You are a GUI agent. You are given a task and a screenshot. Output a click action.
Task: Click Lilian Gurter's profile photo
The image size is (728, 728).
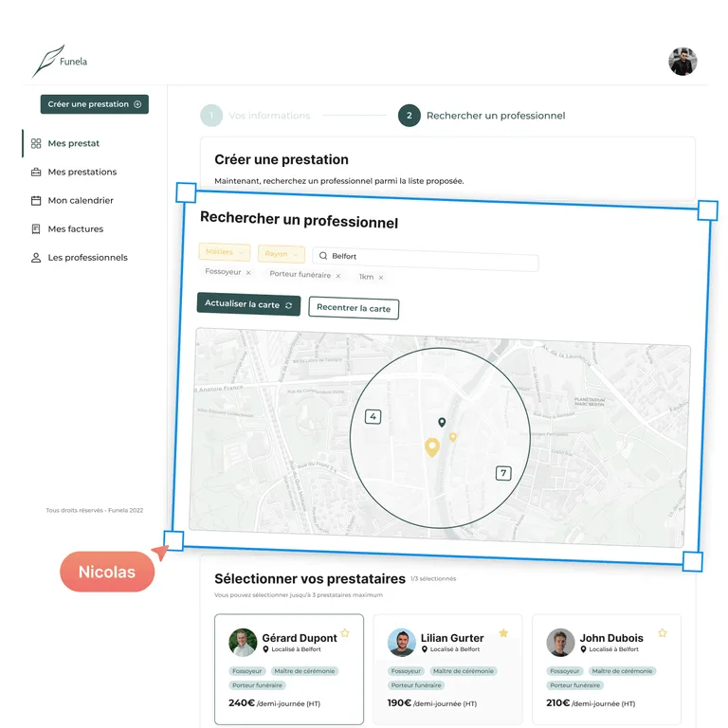(x=402, y=643)
